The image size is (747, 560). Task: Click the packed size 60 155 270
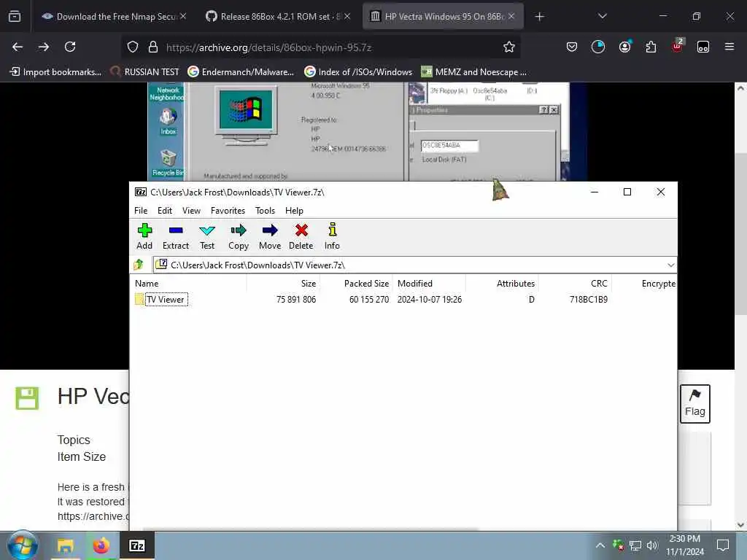368,300
